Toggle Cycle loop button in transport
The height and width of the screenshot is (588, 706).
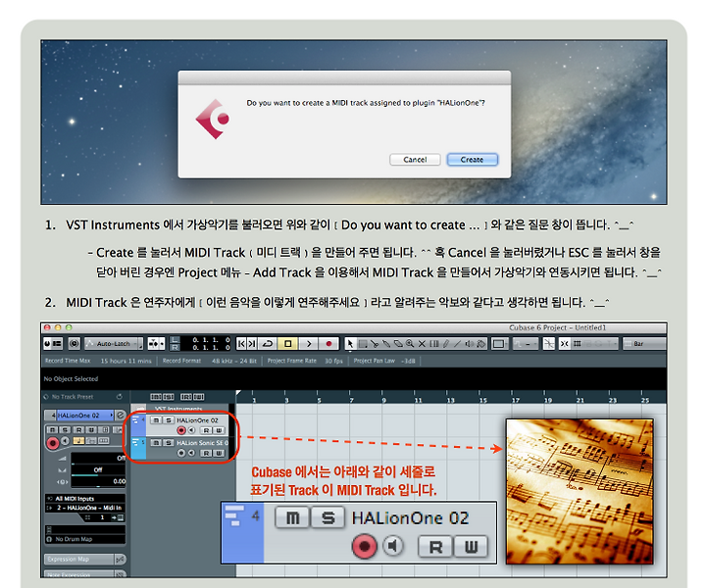pyautogui.click(x=268, y=344)
